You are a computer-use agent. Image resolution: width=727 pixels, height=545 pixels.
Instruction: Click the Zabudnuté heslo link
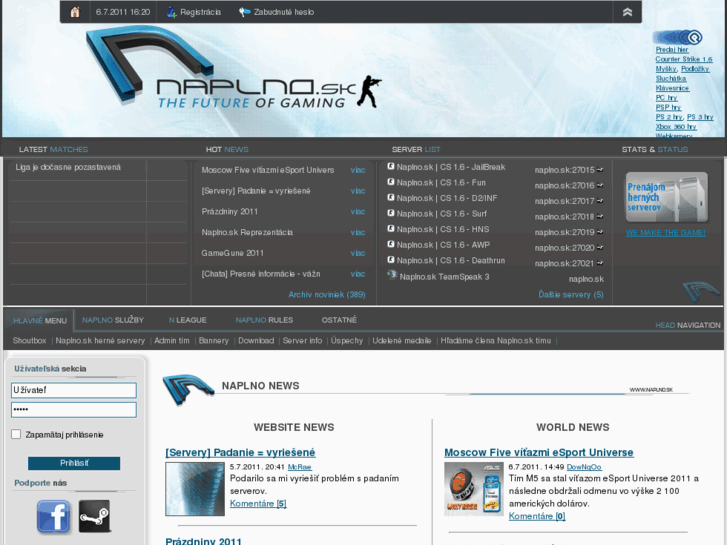coord(284,12)
